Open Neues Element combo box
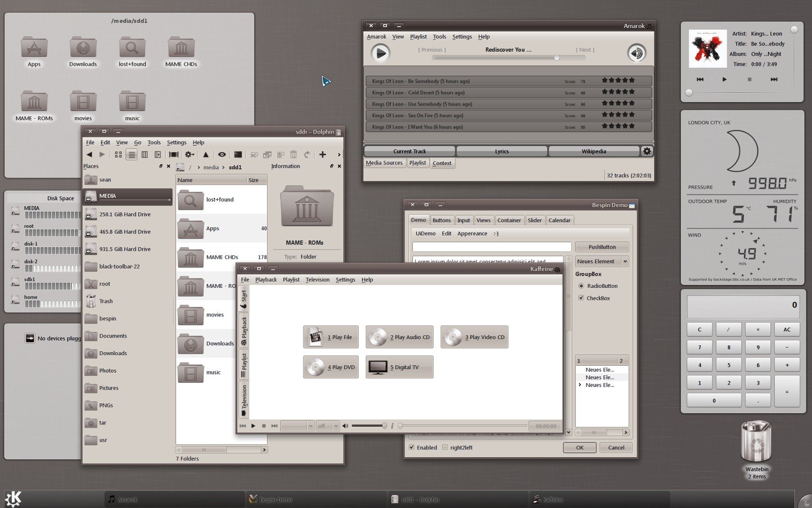This screenshot has width=812, height=508. [x=602, y=261]
